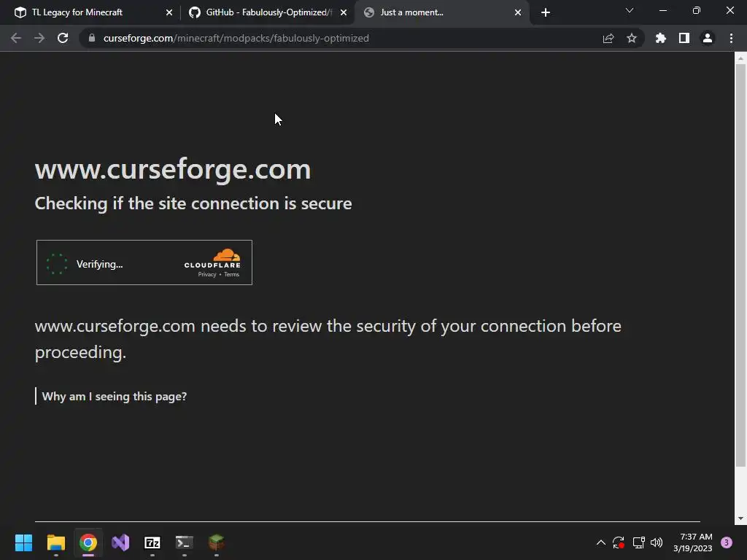
Task: Click the Cloudflare logo
Action: 212,259
